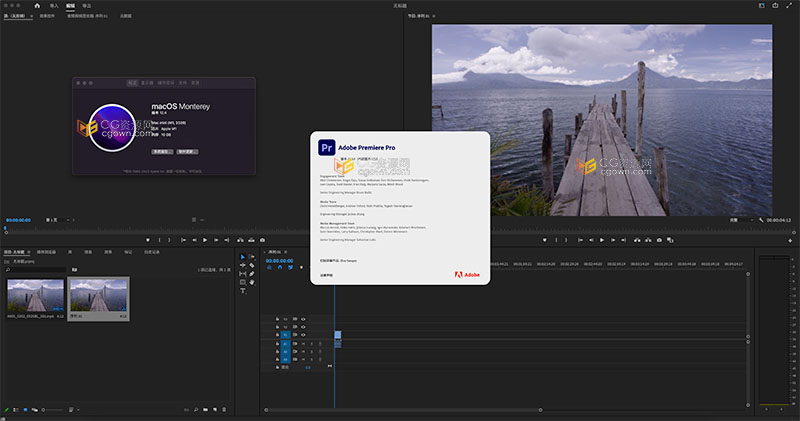
Task: Toggle linked selection in timeline
Action: [291, 267]
